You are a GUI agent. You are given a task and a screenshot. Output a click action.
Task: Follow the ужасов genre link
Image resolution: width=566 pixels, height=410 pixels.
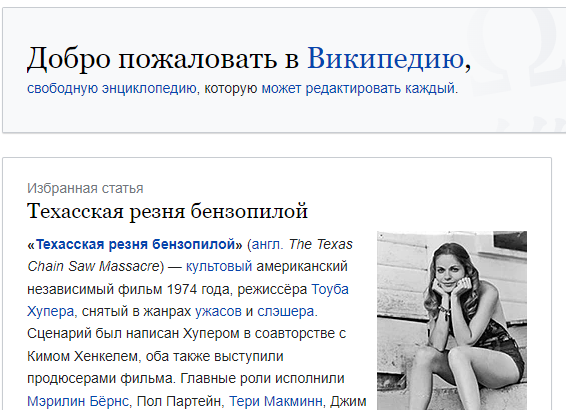pos(218,311)
